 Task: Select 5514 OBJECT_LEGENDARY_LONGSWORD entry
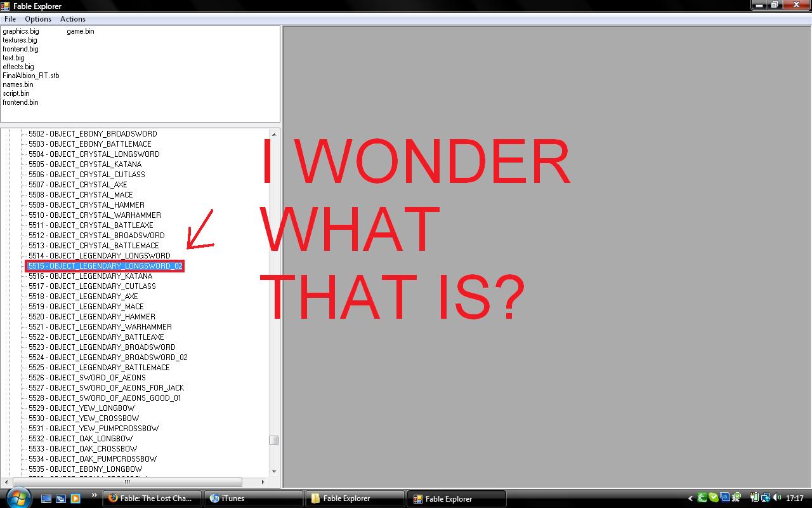point(99,256)
